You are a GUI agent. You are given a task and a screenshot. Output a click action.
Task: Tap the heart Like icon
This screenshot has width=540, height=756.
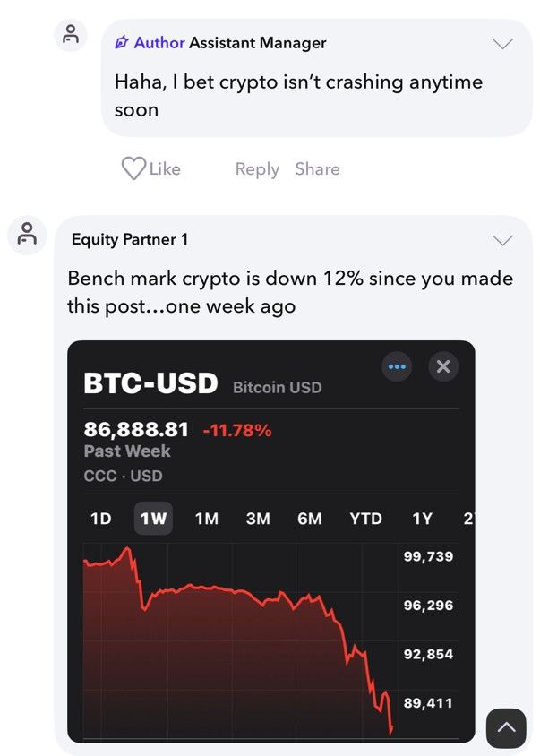[x=133, y=168]
